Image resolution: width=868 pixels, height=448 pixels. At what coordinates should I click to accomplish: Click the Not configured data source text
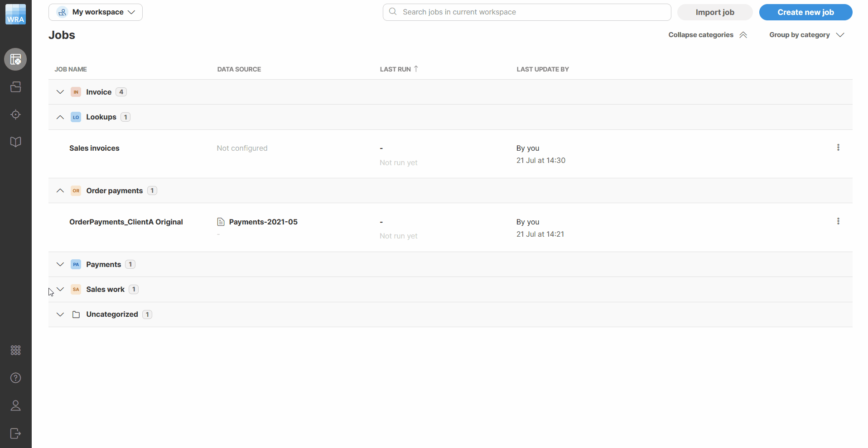[x=242, y=148]
